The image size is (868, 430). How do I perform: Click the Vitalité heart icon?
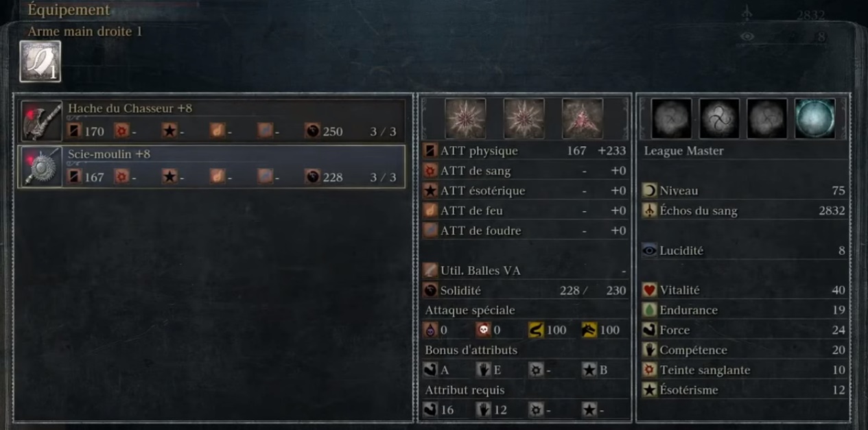pyautogui.click(x=649, y=290)
